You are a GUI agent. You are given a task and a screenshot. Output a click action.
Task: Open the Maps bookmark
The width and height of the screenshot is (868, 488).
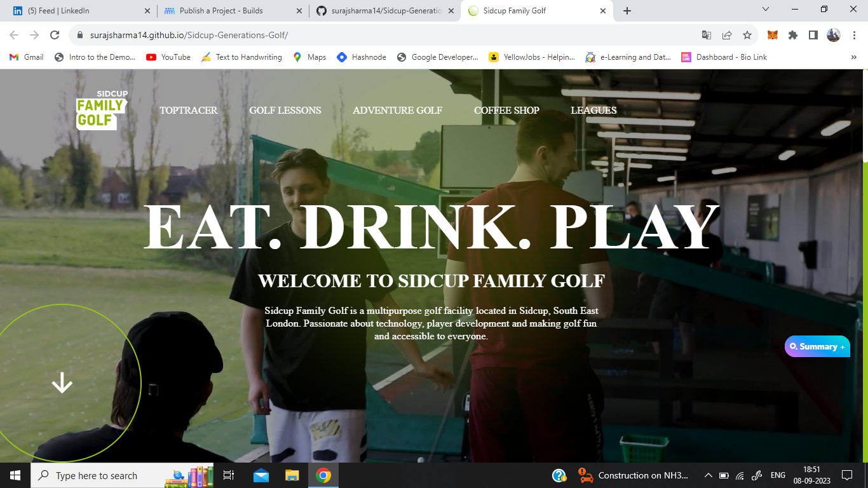pyautogui.click(x=309, y=57)
